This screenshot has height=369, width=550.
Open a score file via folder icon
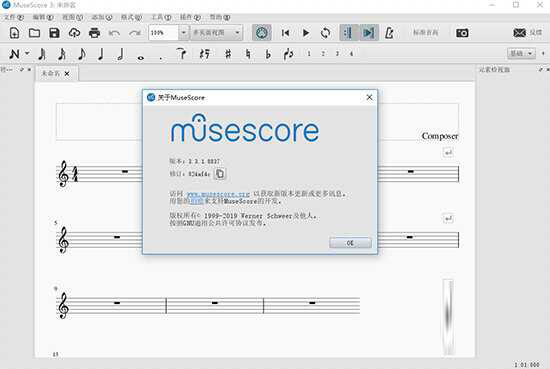(x=34, y=33)
